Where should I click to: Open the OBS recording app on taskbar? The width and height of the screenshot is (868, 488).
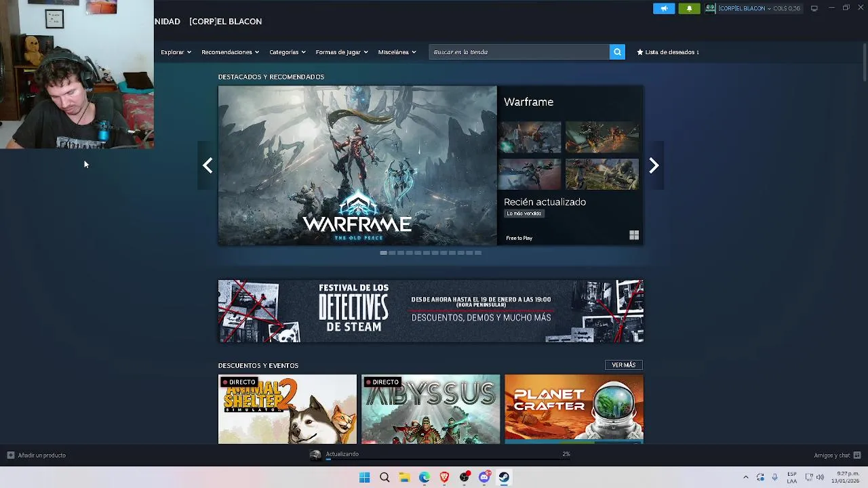(465, 477)
